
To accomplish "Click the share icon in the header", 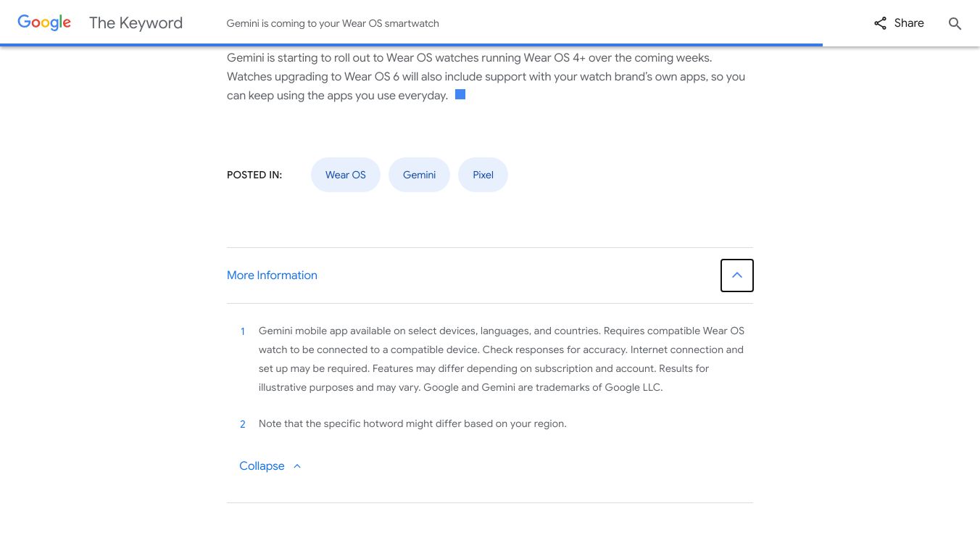I will point(880,23).
